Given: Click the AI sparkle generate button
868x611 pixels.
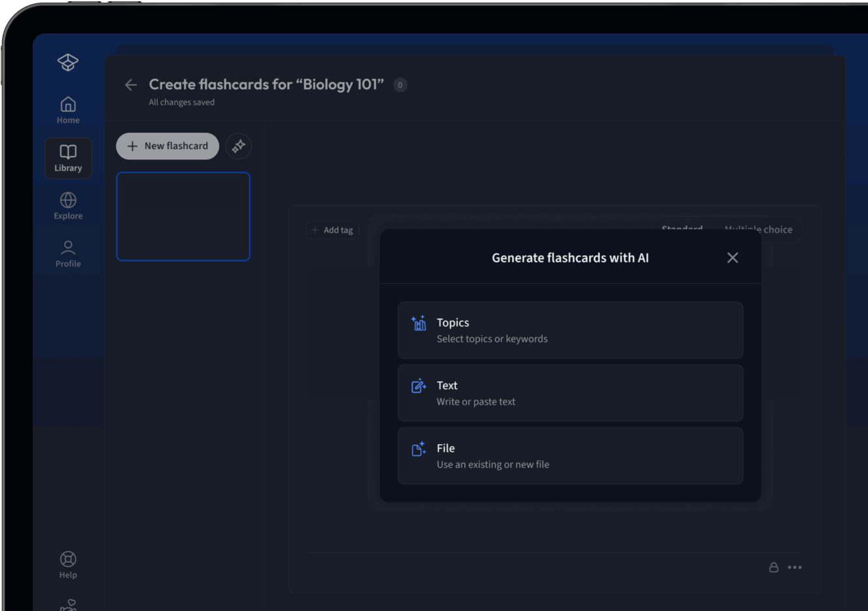Looking at the screenshot, I should [239, 146].
